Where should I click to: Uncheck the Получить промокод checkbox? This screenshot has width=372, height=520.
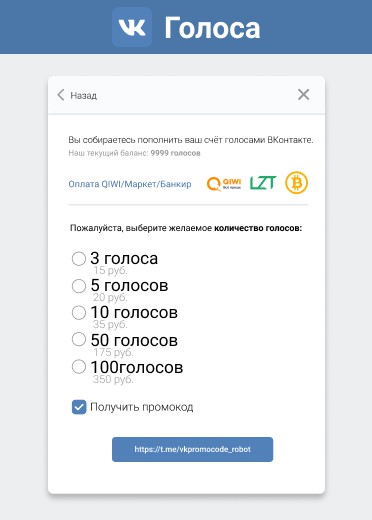(79, 407)
